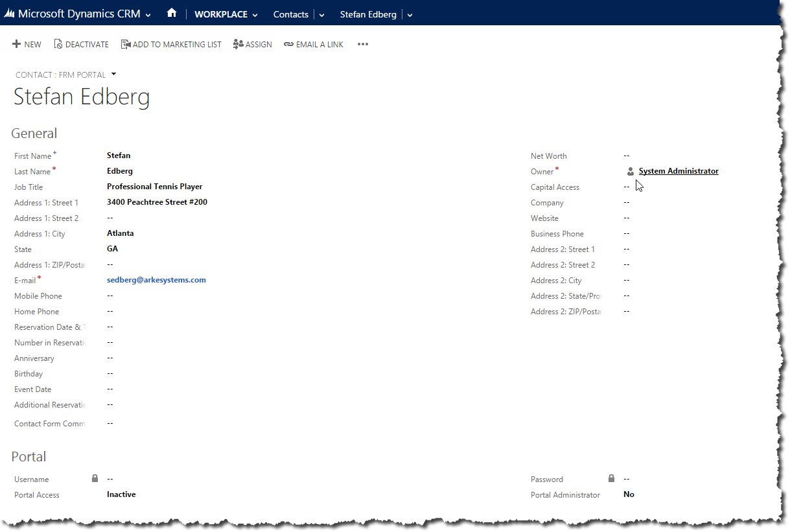Open the Contacts dropdown chevron
The height and width of the screenshot is (532, 790).
click(322, 15)
